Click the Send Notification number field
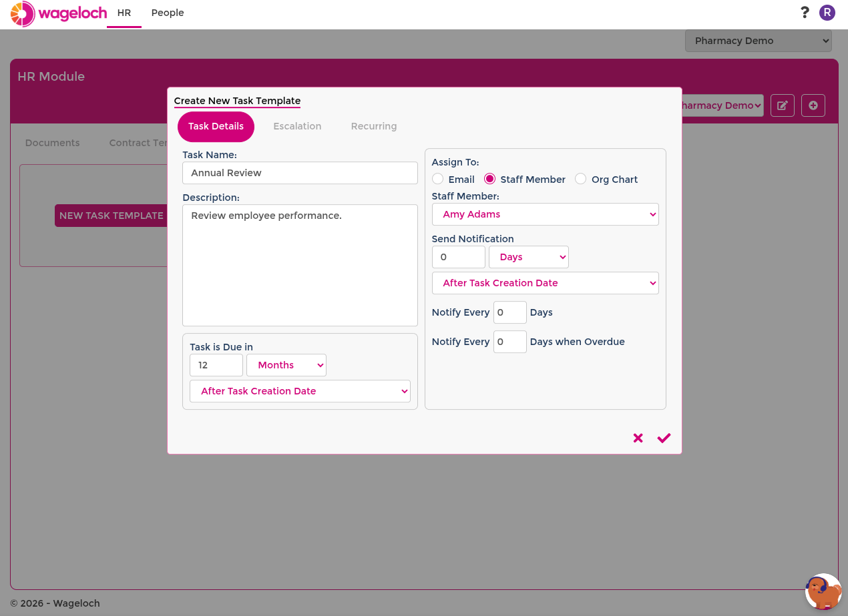848x616 pixels. [x=459, y=257]
